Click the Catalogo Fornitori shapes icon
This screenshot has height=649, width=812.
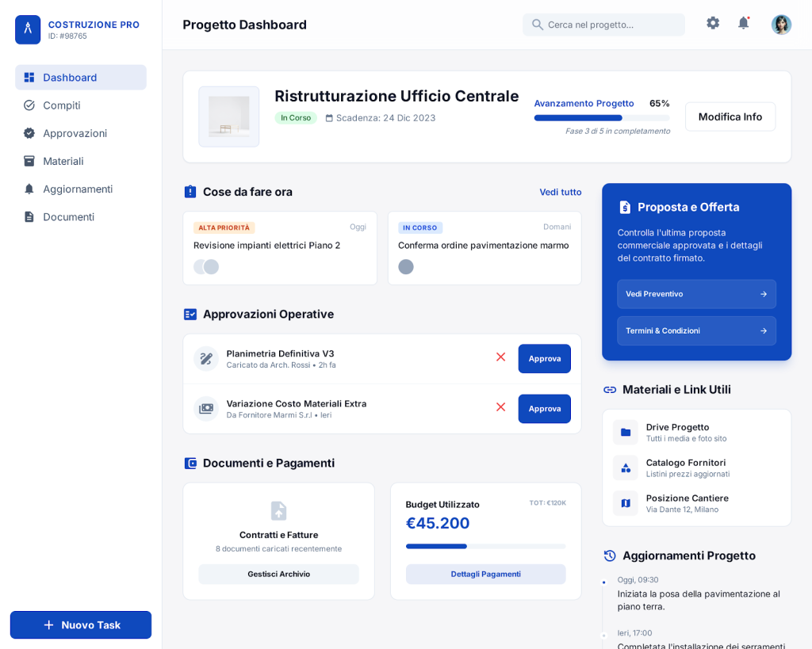(626, 468)
